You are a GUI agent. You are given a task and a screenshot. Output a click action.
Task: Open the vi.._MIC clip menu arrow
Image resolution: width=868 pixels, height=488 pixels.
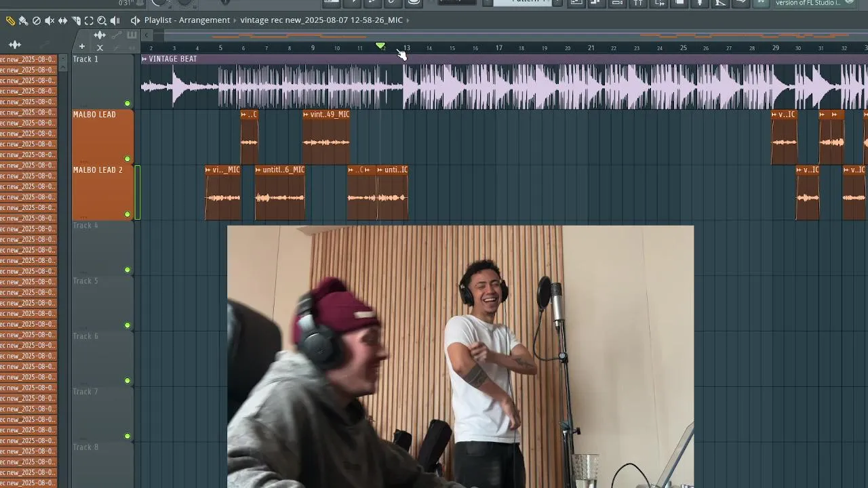[208, 170]
